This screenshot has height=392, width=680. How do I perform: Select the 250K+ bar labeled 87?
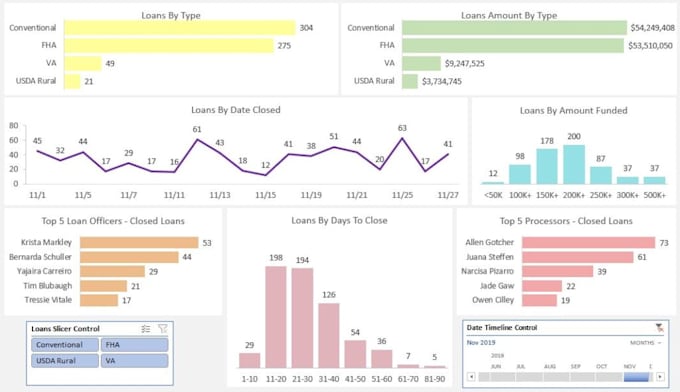coord(601,175)
